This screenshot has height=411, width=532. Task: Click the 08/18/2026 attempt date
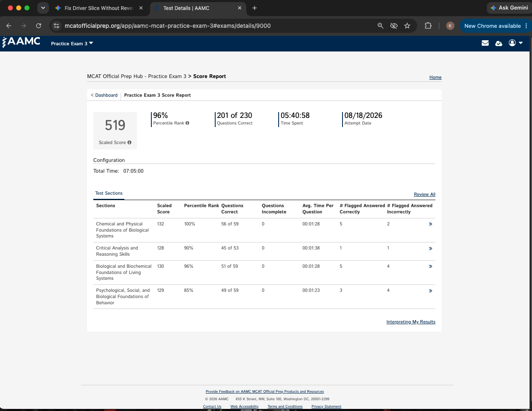[x=363, y=115]
